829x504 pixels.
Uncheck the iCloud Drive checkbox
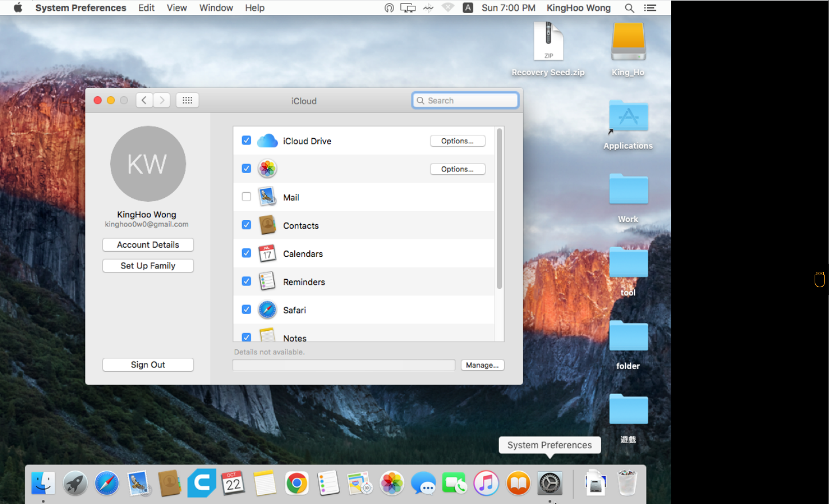tap(247, 140)
